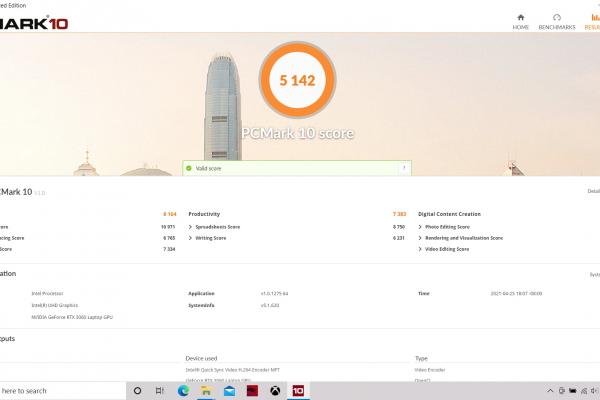The image size is (600, 400).
Task: Click the score value 10 971
Action: point(168,227)
